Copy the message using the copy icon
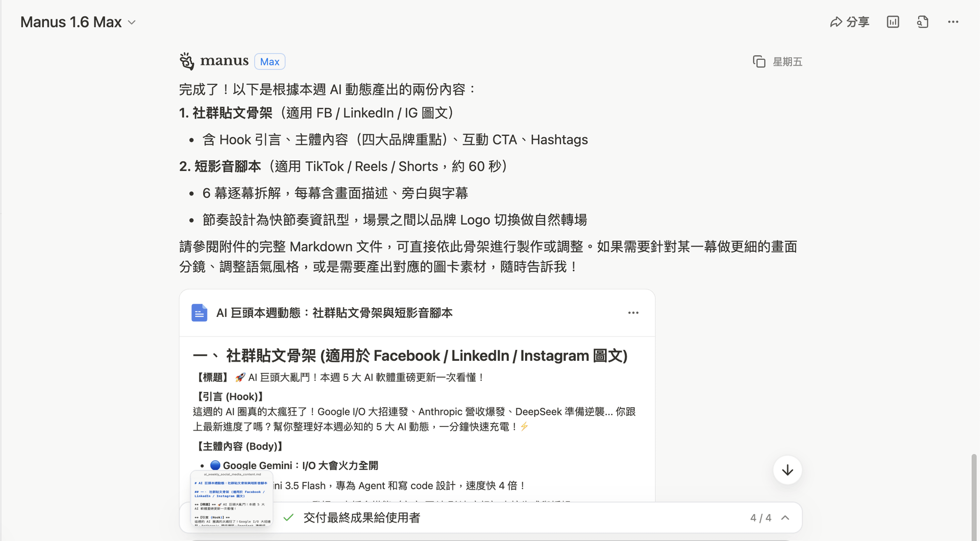Image resolution: width=980 pixels, height=541 pixels. click(759, 62)
